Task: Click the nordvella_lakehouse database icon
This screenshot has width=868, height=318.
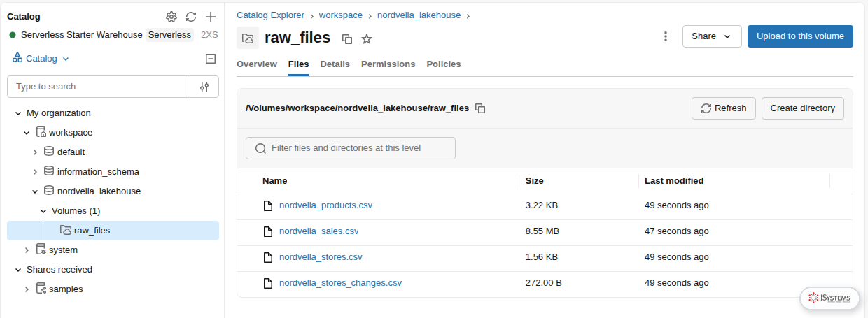Action: click(x=49, y=191)
